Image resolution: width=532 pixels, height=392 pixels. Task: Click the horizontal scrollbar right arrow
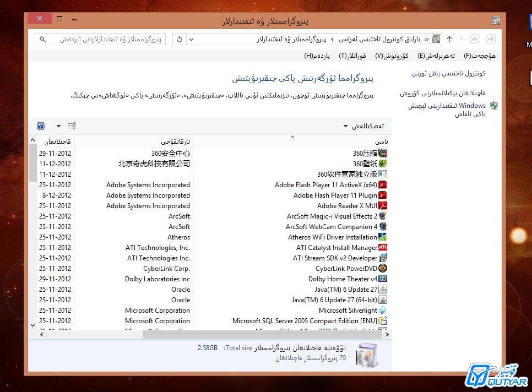pos(387,334)
